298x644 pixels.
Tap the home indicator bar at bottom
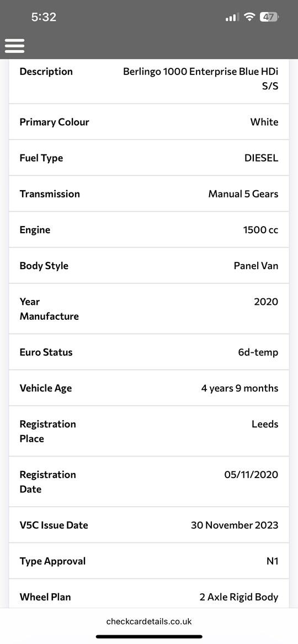[x=149, y=637]
